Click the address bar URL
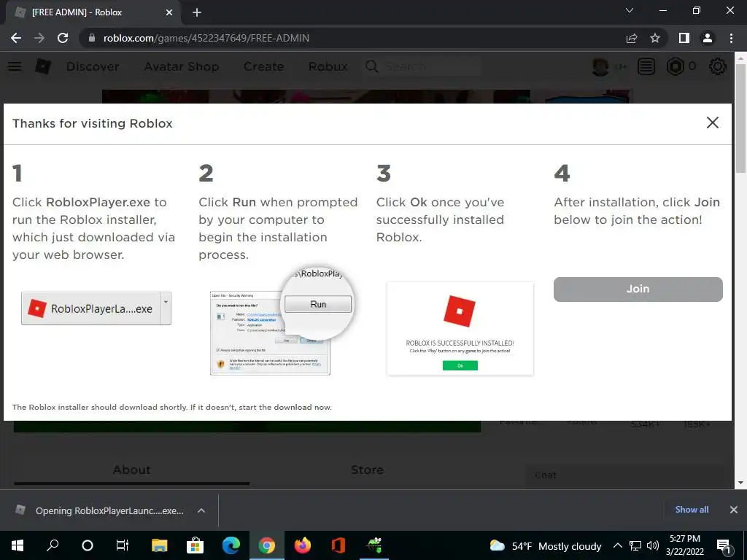 tap(206, 38)
